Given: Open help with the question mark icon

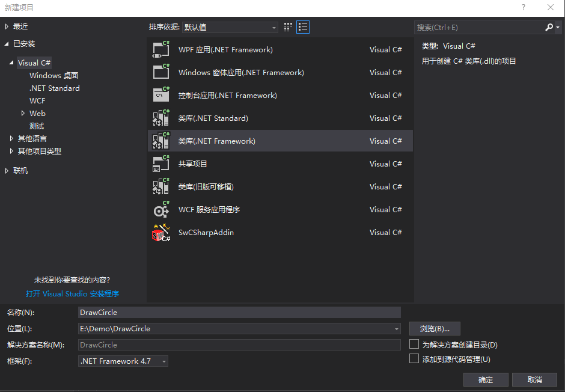Looking at the screenshot, I should point(523,7).
